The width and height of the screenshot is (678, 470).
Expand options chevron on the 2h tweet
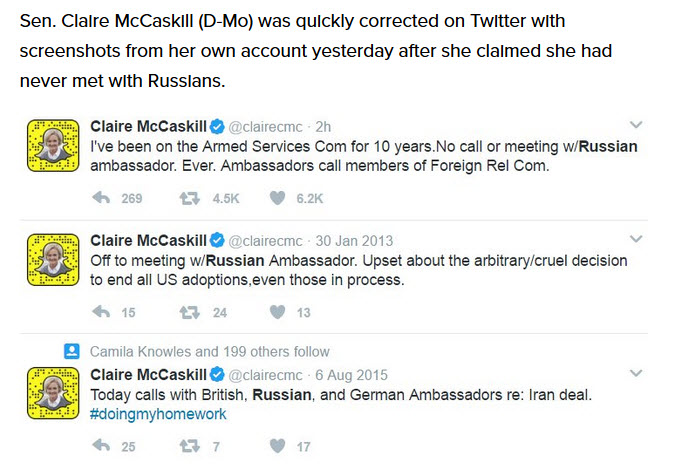tap(636, 125)
